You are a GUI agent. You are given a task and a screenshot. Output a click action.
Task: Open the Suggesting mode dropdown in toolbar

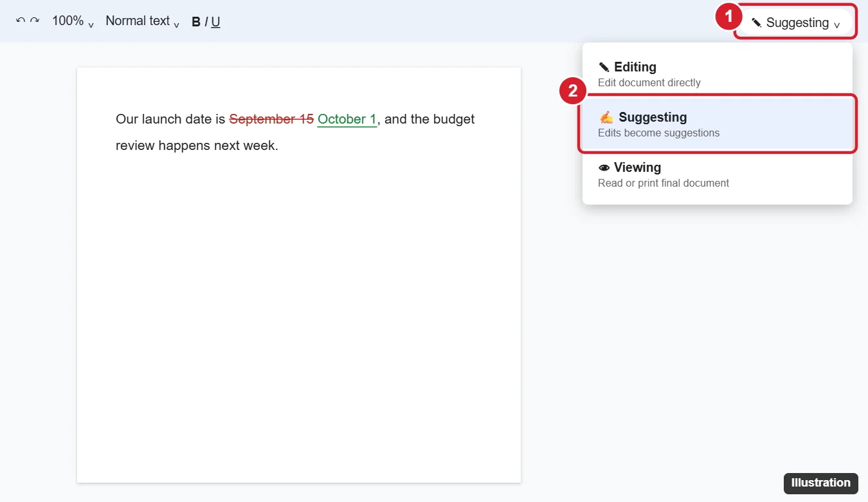796,23
